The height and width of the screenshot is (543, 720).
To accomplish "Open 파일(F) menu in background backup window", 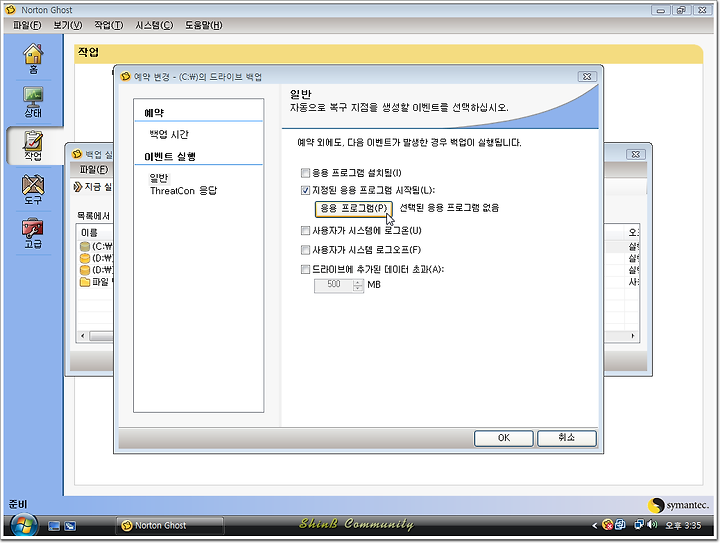I will coord(94,170).
